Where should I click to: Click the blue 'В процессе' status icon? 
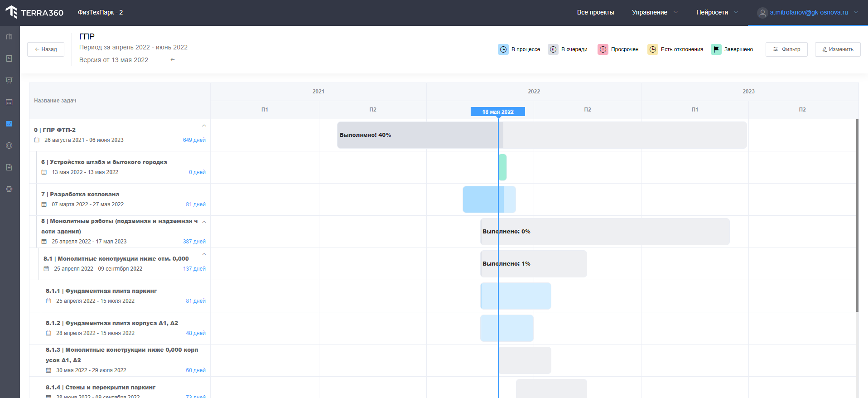(x=503, y=49)
